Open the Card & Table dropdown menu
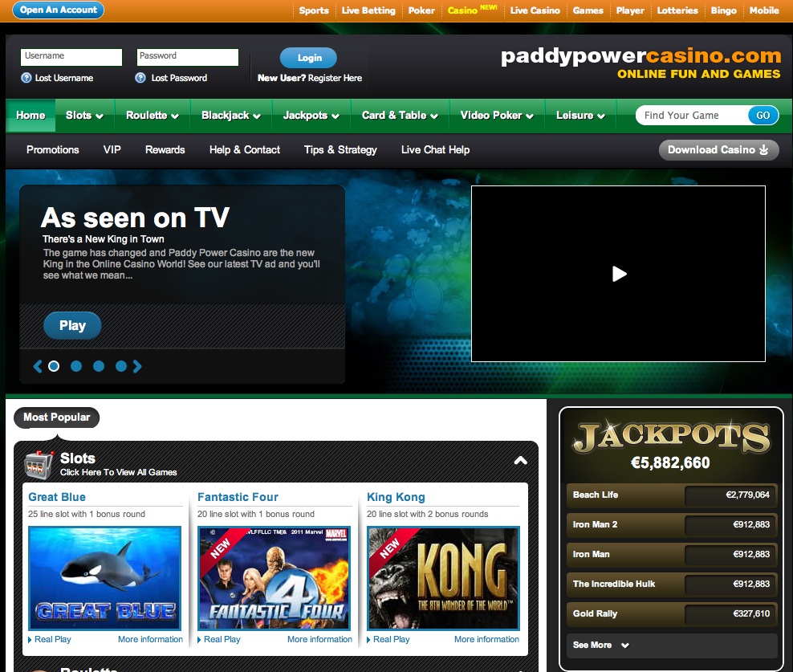This screenshot has height=672, width=793. [x=400, y=116]
